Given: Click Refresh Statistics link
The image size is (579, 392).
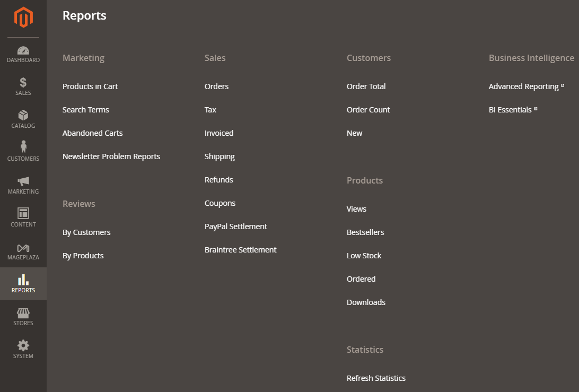Looking at the screenshot, I should tap(376, 378).
